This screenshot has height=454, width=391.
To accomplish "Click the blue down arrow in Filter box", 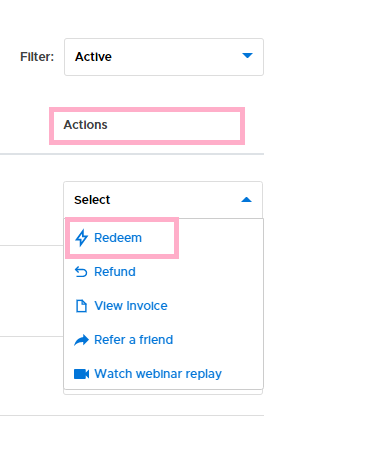I will coord(247,56).
